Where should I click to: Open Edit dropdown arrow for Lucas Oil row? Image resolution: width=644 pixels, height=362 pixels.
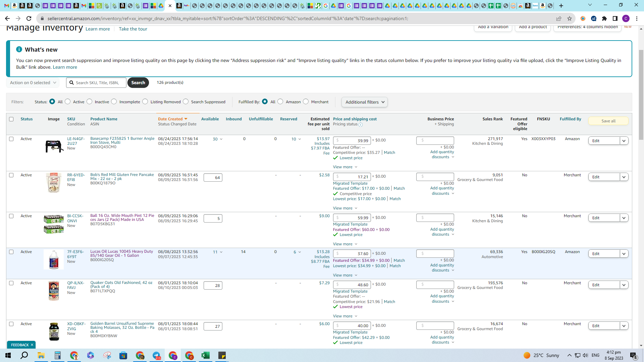624,254
